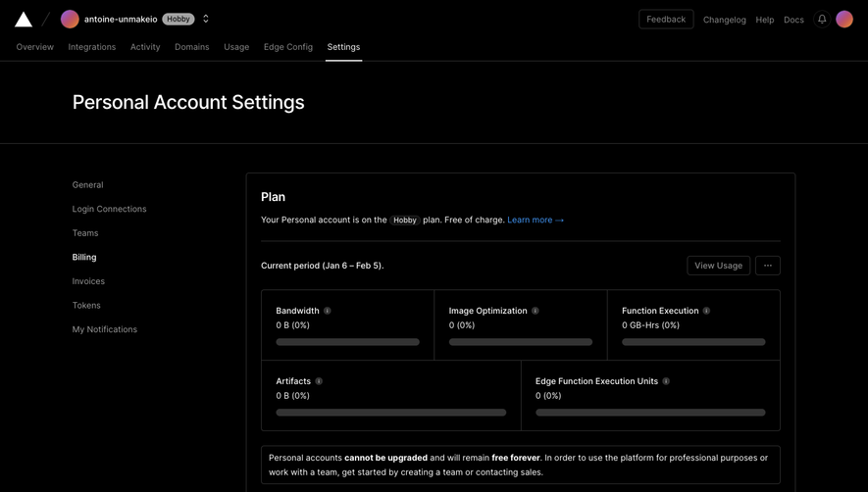This screenshot has width=868, height=492.
Task: Switch to the Domains tab
Action: (x=192, y=47)
